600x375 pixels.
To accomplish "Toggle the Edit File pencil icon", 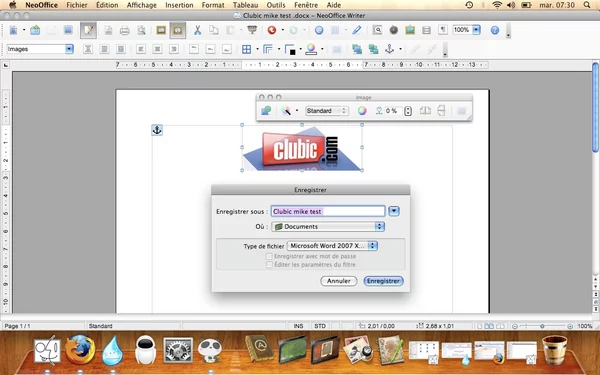I will click(x=88, y=30).
